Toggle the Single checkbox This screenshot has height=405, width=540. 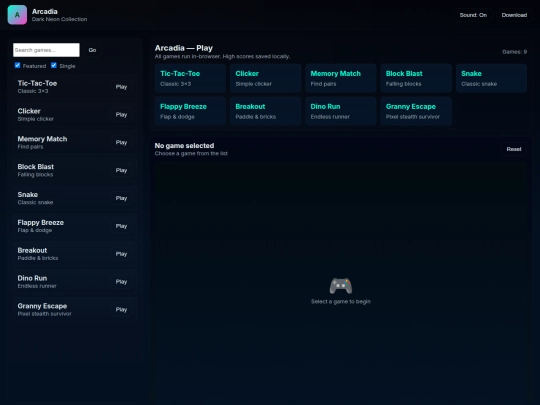(x=54, y=65)
